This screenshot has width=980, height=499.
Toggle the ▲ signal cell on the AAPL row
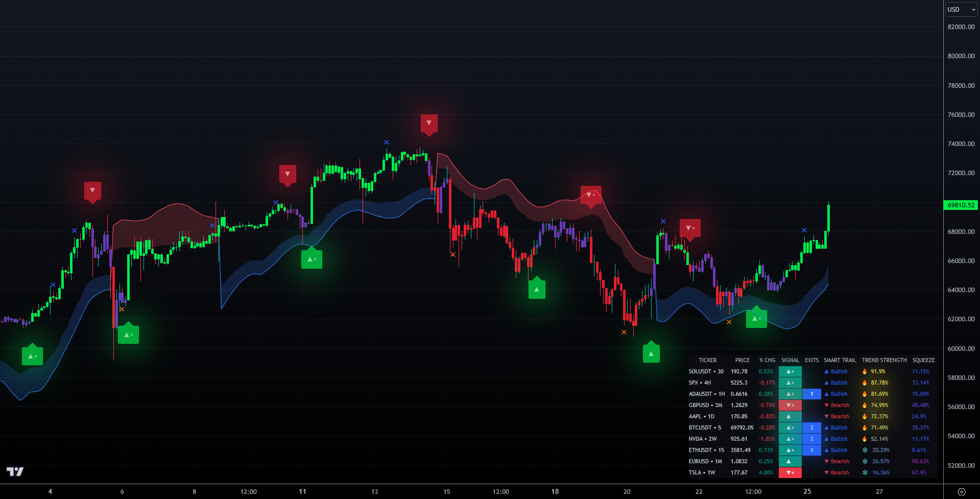790,416
